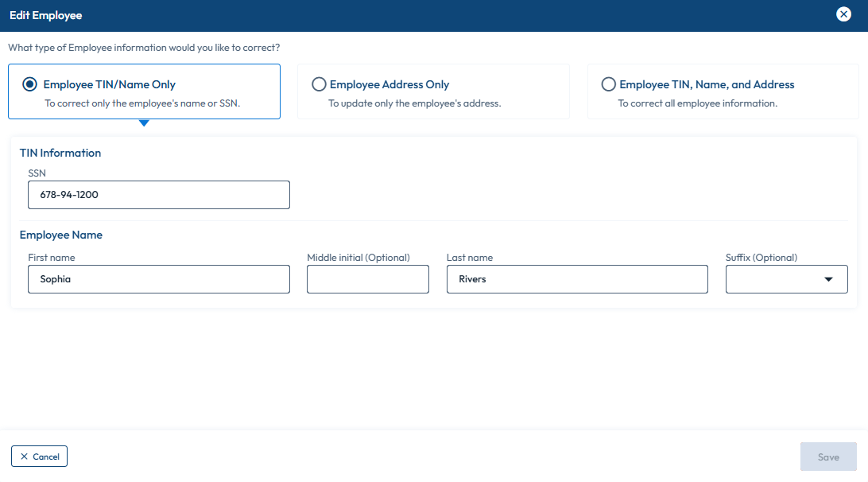This screenshot has width=868, height=482.
Task: Click the Middle initial (Optional) field
Action: 367,279
